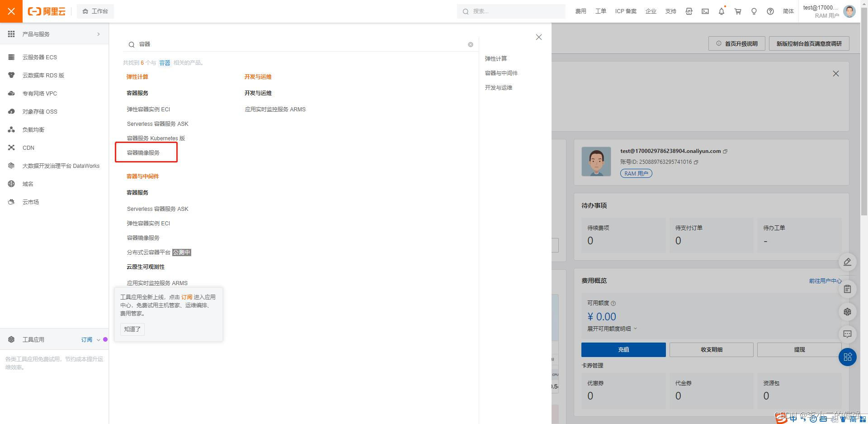868x424 pixels.
Task: Click the 可用额度 info question icon
Action: 613,303
